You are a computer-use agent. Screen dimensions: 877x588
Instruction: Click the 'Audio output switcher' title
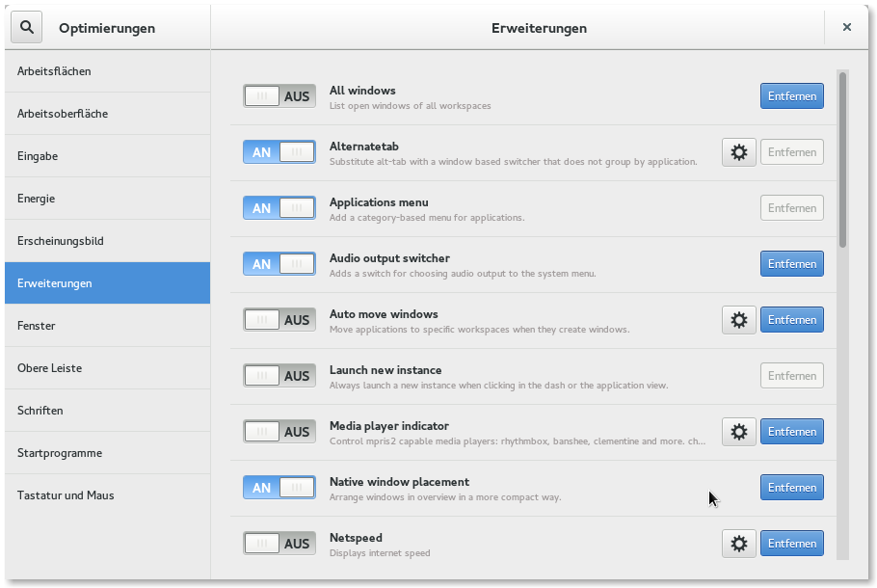point(390,258)
